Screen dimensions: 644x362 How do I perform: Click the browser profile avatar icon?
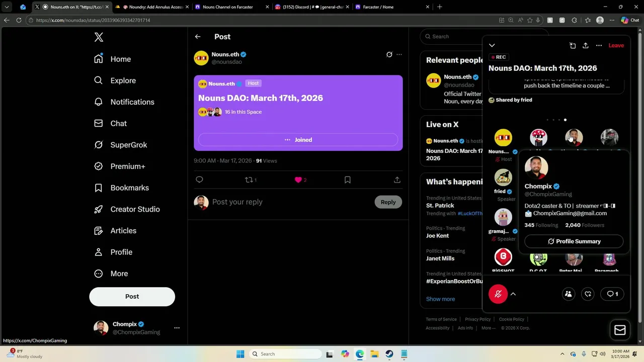point(600,20)
